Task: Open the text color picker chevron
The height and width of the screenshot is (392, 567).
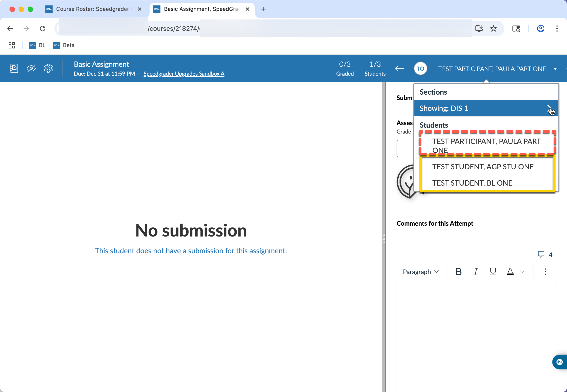Action: [x=522, y=272]
